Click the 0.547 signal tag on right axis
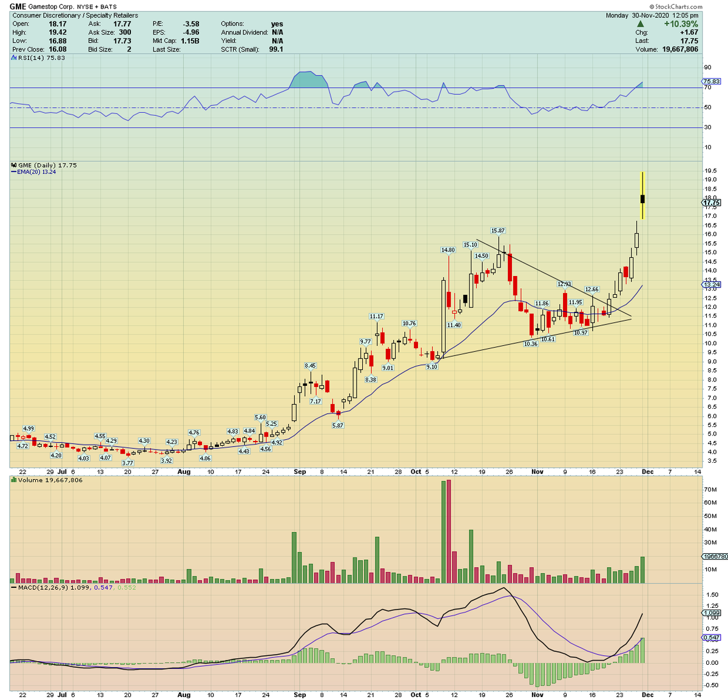Screen dimensions: 728x700 point(711,638)
